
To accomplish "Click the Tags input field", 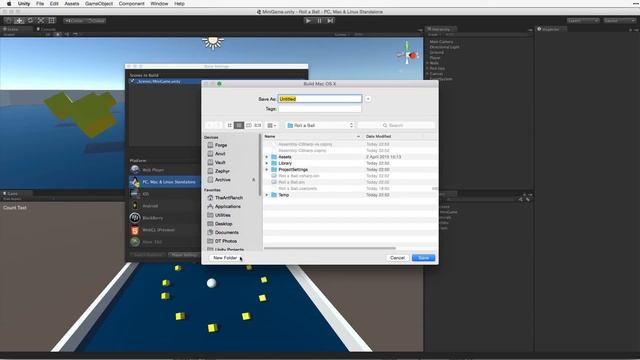I will 320,109.
